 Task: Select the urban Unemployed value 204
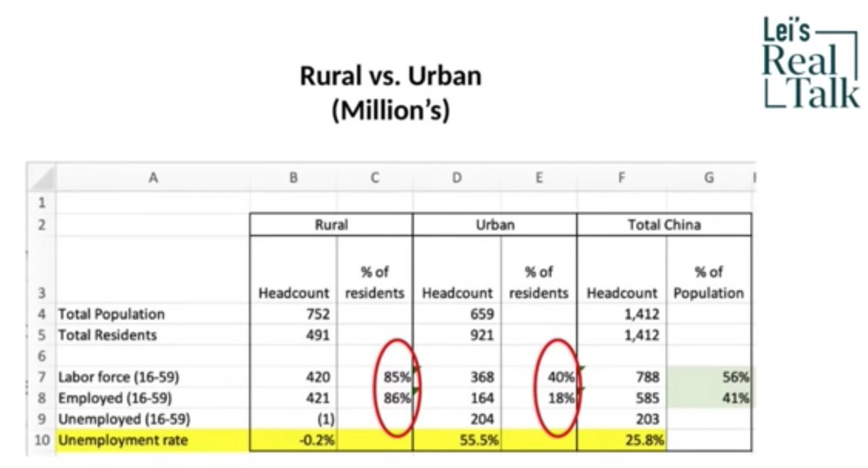pos(456,419)
